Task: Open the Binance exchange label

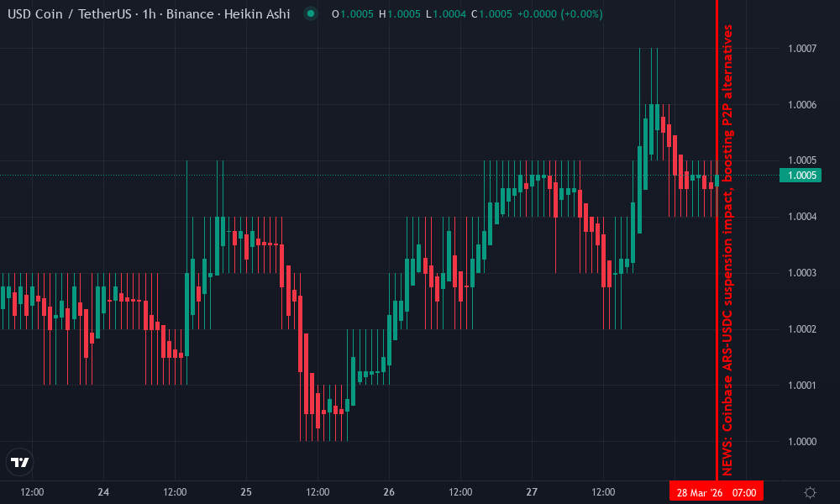Action: pos(191,14)
